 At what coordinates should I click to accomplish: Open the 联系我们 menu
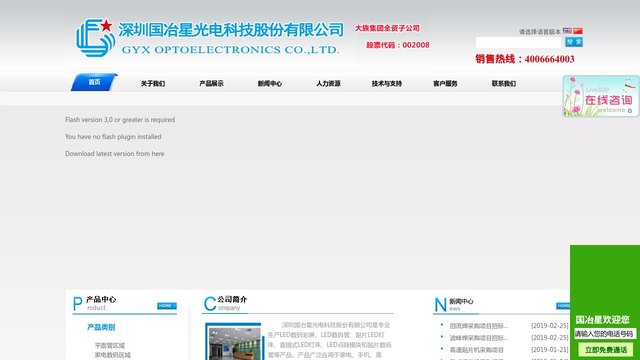pyautogui.click(x=504, y=84)
